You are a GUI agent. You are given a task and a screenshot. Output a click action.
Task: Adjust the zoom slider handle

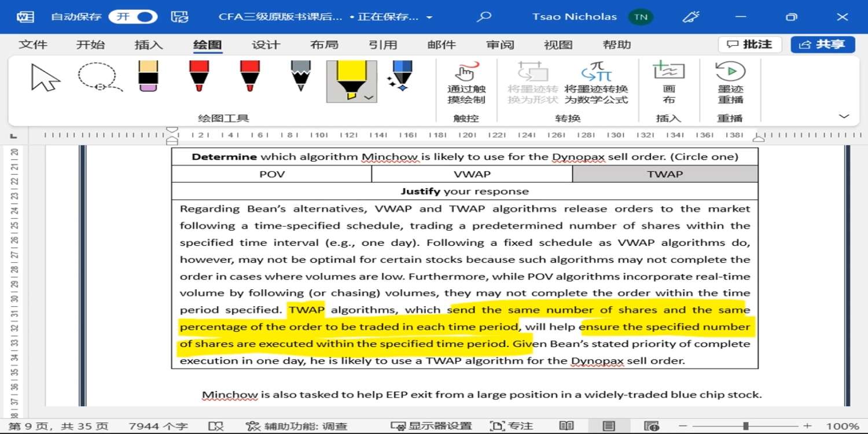click(x=746, y=426)
